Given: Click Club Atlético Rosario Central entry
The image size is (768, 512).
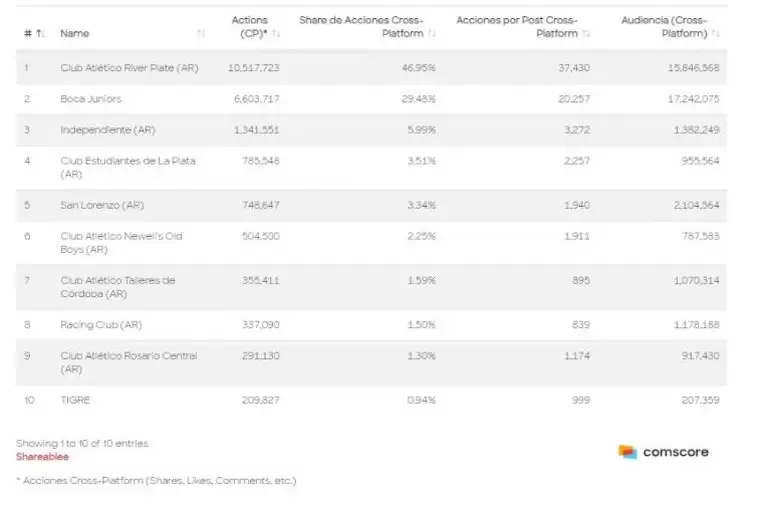Looking at the screenshot, I should [x=128, y=362].
